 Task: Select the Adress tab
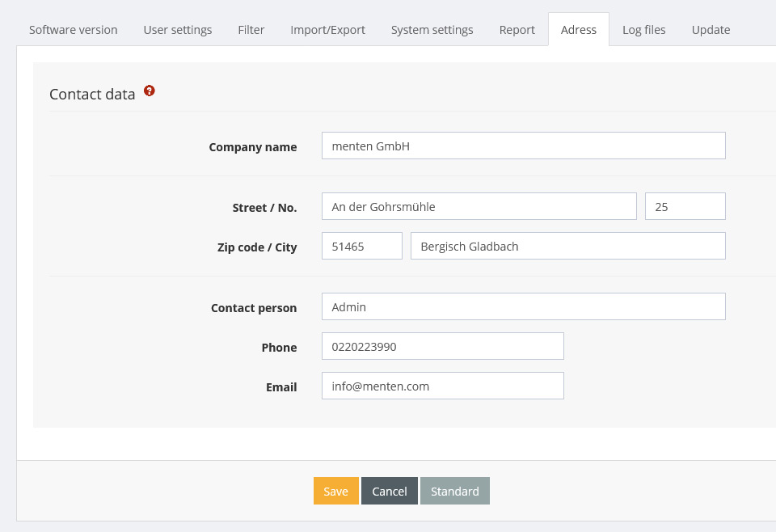coord(579,30)
